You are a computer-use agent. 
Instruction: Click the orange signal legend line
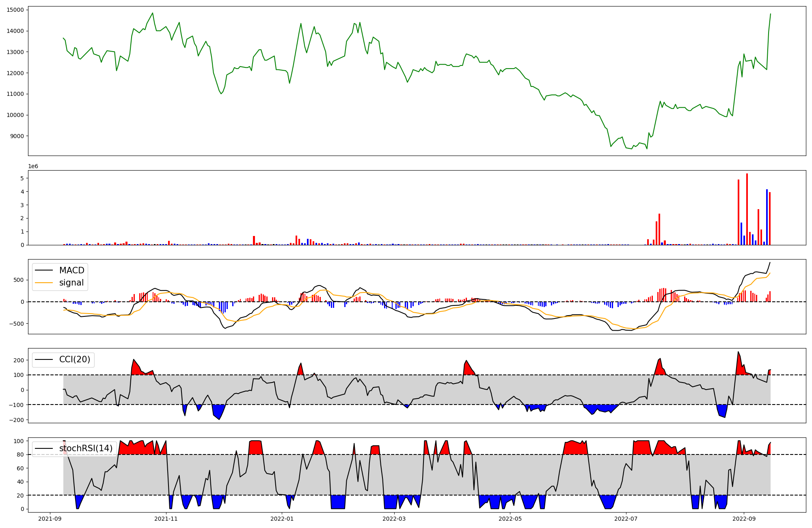click(44, 283)
